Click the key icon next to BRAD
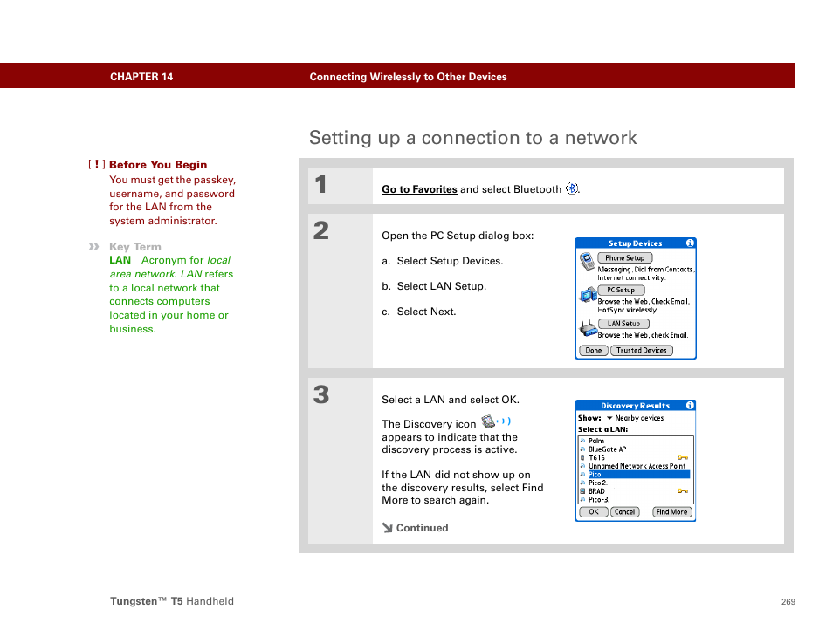The image size is (833, 644). coord(683,491)
